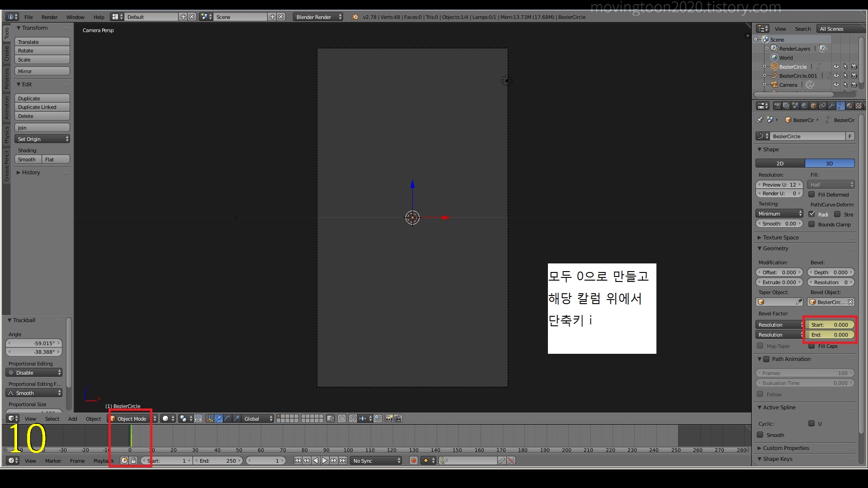Click the OpenGL render image camera icon
This screenshot has height=488, width=868.
pyautogui.click(x=389, y=418)
